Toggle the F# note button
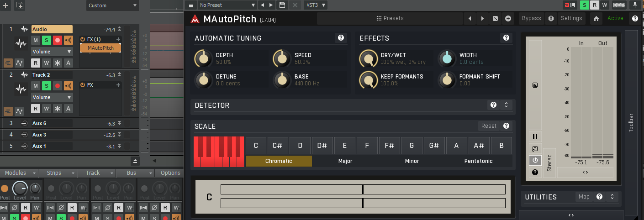Viewport: 644px width, 220px height. (390, 146)
